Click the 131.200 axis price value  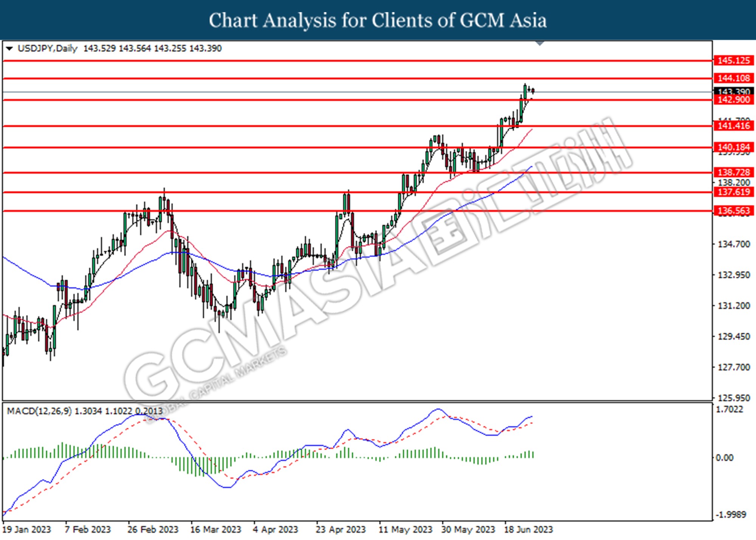(x=733, y=306)
